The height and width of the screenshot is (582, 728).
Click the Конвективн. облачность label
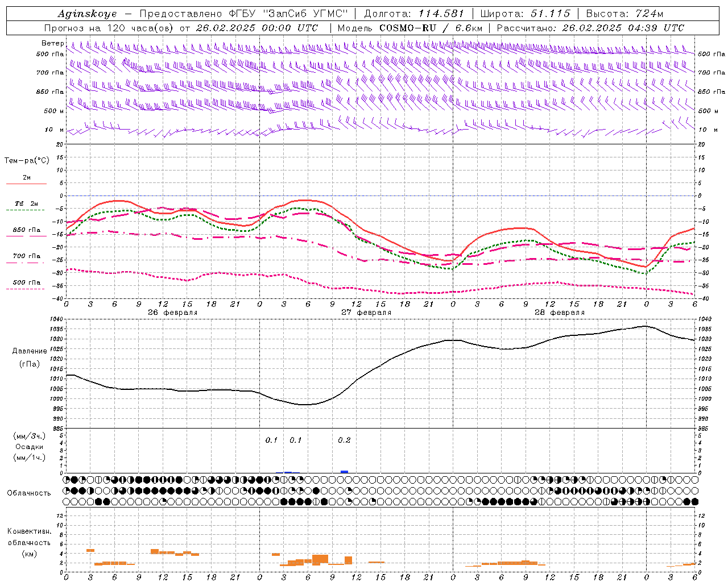pyautogui.click(x=29, y=542)
